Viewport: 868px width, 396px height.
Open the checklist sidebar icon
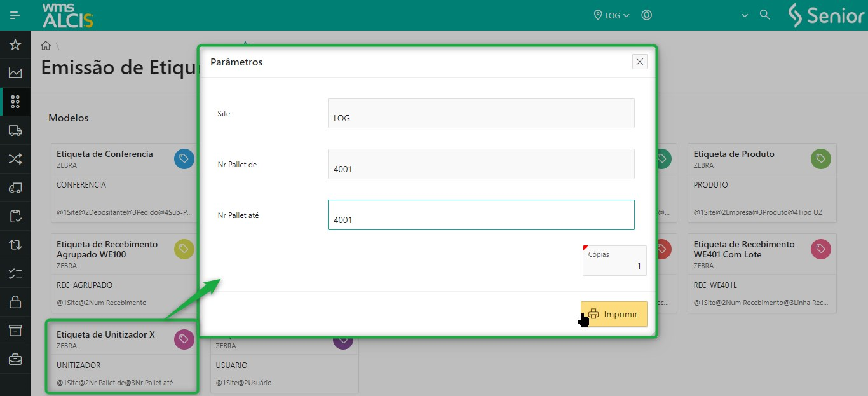(15, 273)
